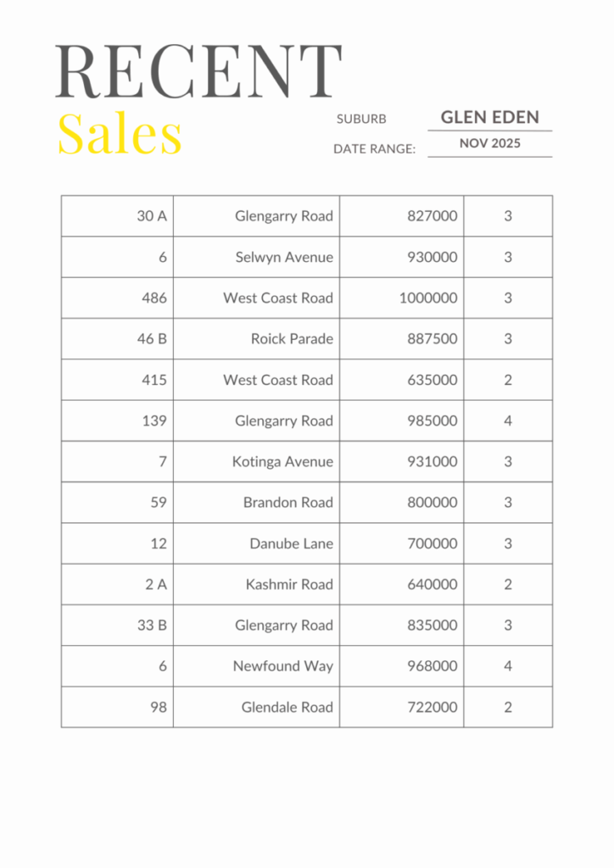Select the 827000 price cell

click(432, 216)
